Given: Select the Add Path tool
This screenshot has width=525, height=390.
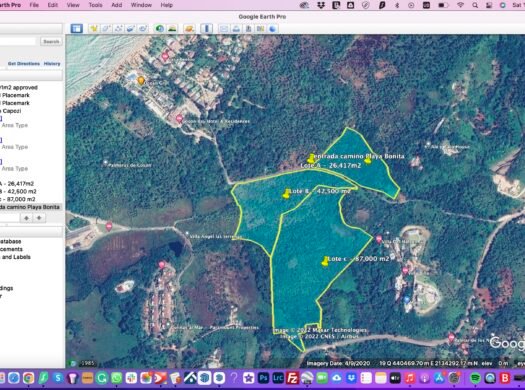Looking at the screenshot, I should pyautogui.click(x=119, y=28).
